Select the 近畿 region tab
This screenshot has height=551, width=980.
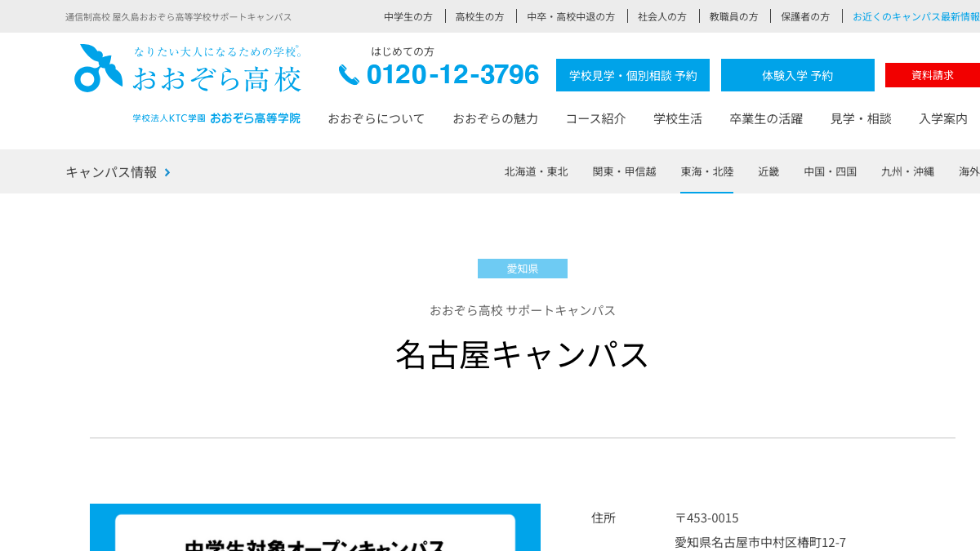[x=768, y=171]
